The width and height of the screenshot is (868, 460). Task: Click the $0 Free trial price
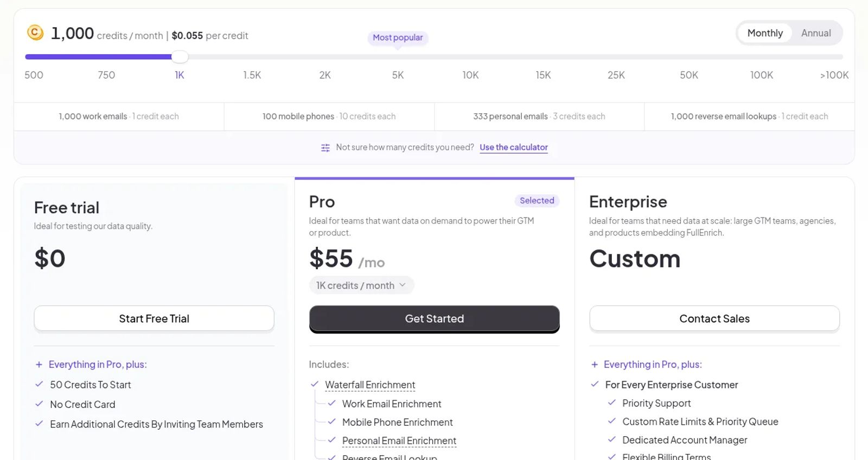click(x=49, y=258)
